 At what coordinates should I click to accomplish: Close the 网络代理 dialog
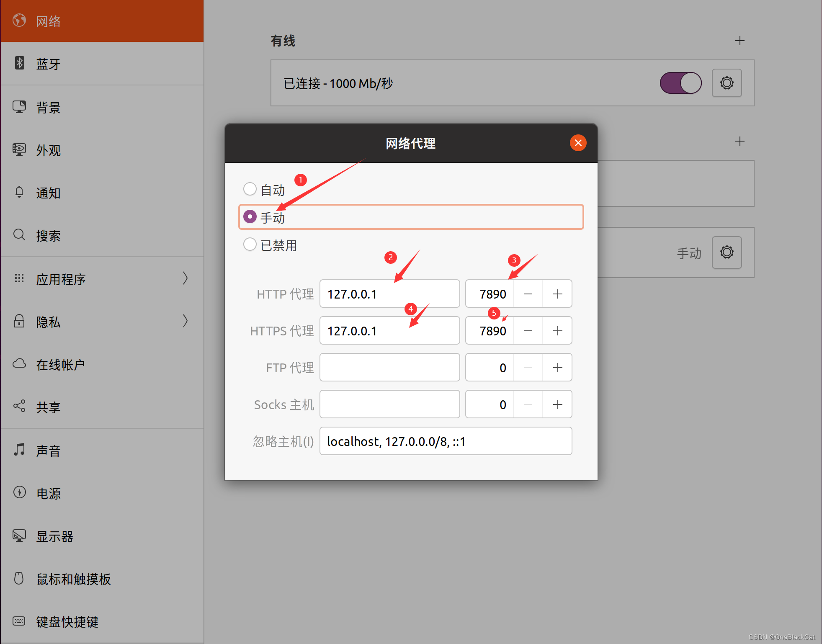point(578,143)
